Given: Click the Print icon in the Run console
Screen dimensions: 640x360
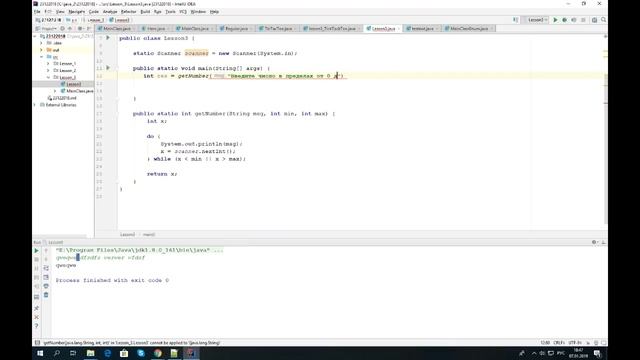Looking at the screenshot, I should coord(46,287).
